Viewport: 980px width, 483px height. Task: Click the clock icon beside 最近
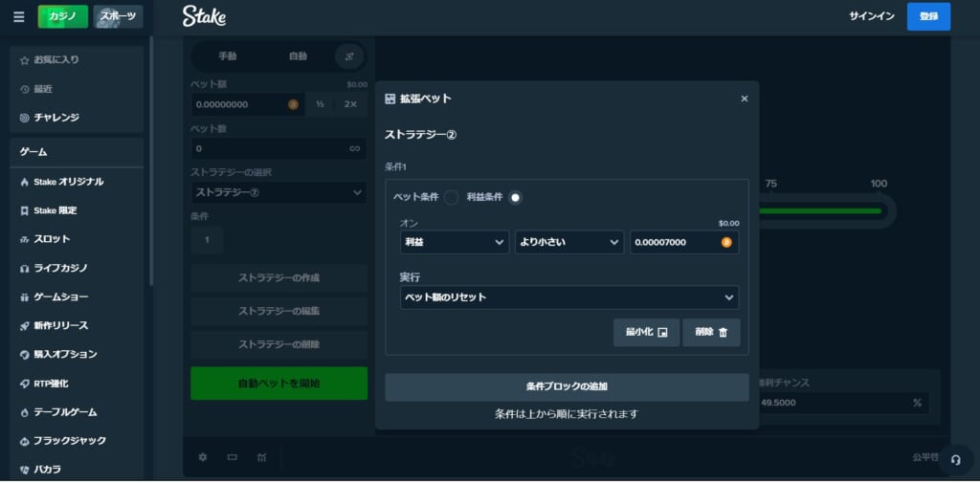(x=24, y=89)
